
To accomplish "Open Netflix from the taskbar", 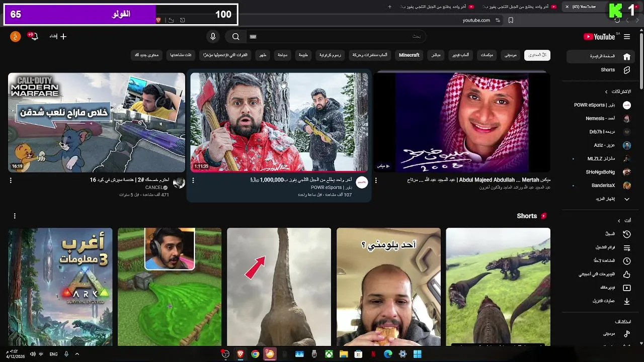I will tap(373, 354).
